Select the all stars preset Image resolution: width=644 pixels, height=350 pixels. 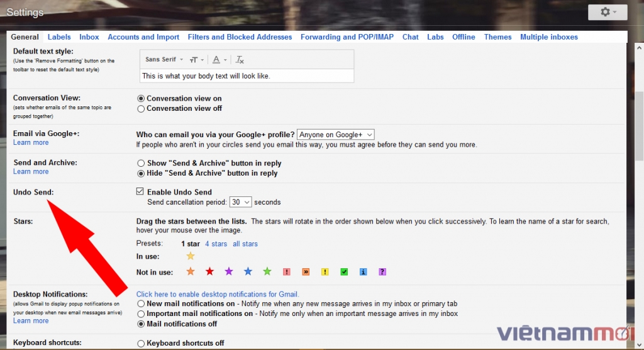245,244
